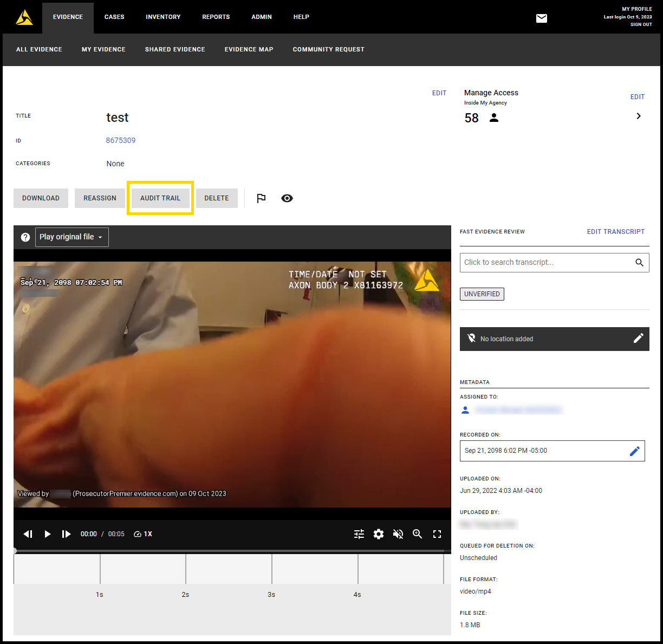Open the messages envelope
The height and width of the screenshot is (644, 663).
tap(541, 18)
